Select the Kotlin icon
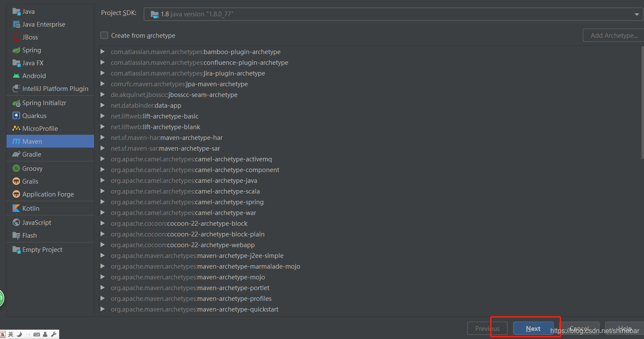644x339 pixels. [x=16, y=209]
